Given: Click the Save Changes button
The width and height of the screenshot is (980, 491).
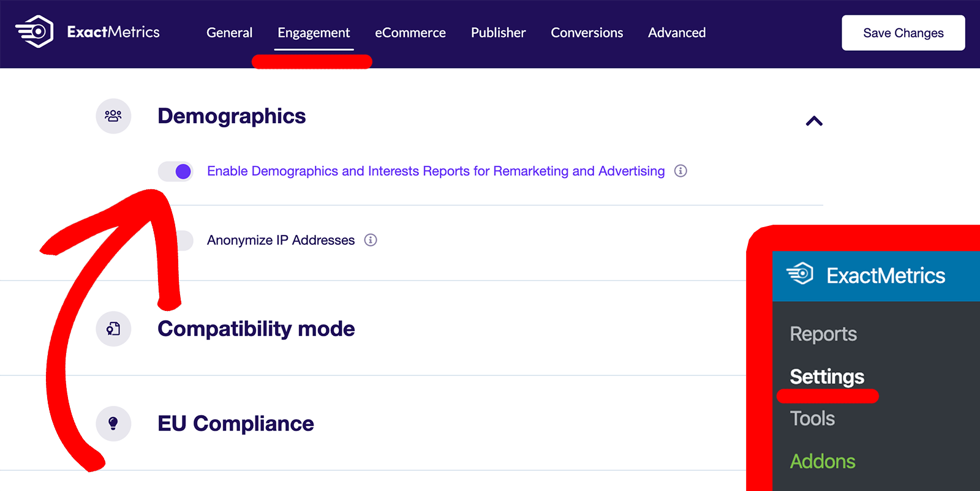Looking at the screenshot, I should pos(903,33).
